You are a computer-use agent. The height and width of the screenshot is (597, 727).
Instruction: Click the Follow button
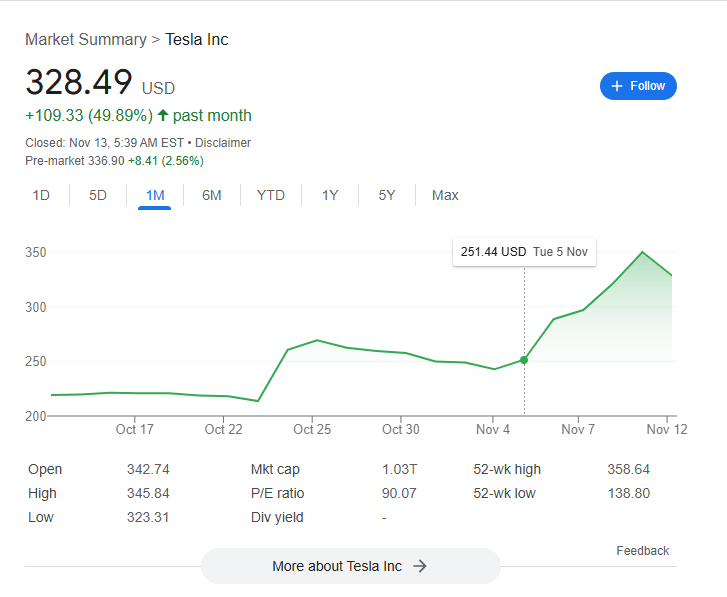638,86
